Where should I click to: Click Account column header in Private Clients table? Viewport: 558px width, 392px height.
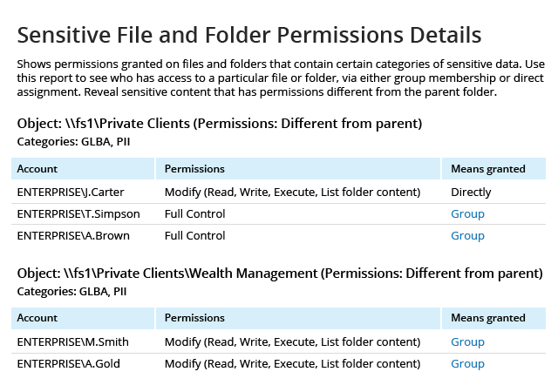pos(37,168)
